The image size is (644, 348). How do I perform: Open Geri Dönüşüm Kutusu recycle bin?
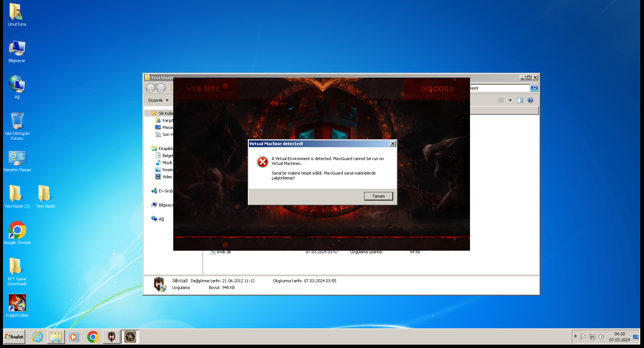point(17,126)
